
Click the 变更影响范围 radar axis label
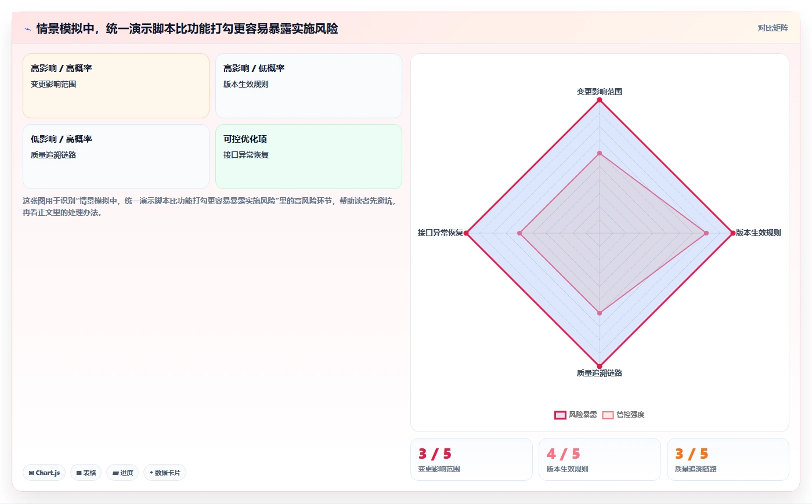pos(600,92)
